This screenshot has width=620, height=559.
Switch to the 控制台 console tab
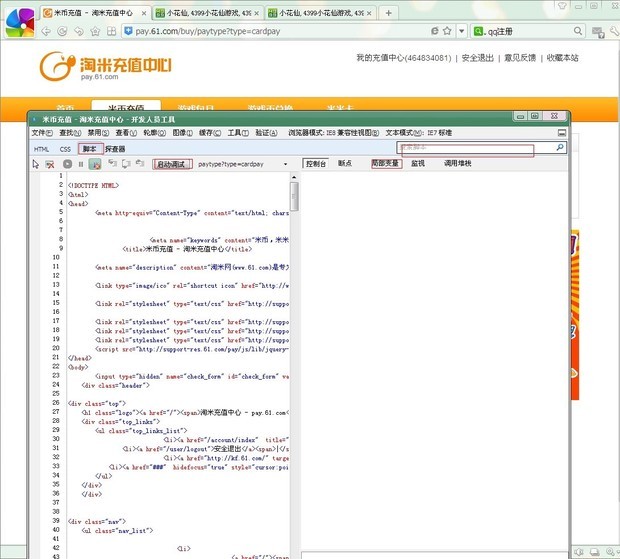[316, 163]
